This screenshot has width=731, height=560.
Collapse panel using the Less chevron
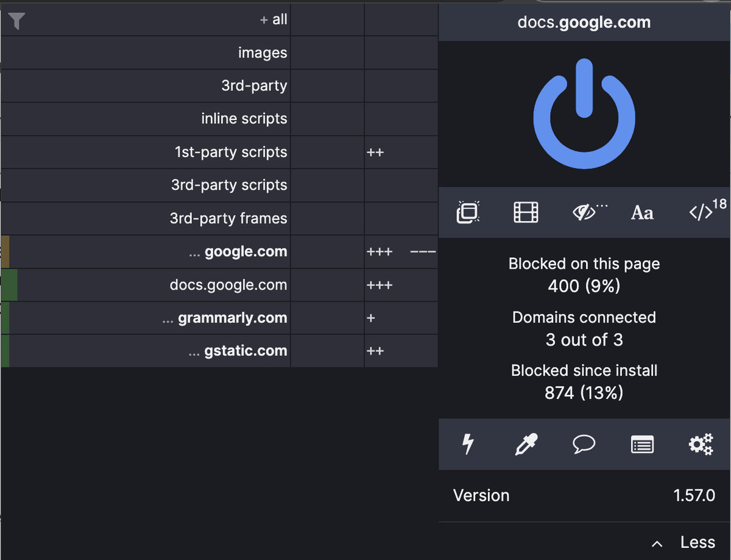coord(683,542)
